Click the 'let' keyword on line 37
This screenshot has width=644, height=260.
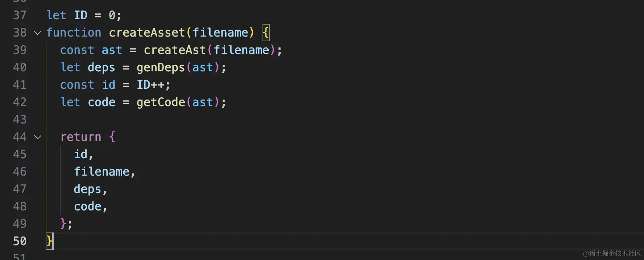(56, 15)
